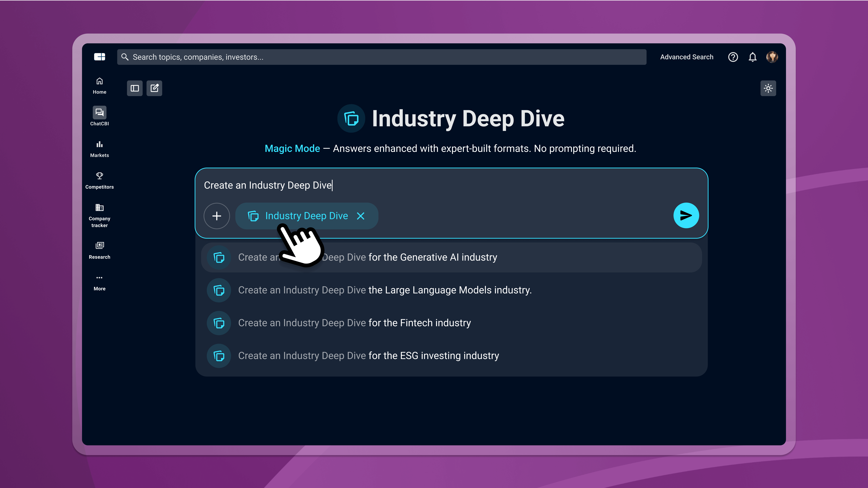
Task: Remove the Industry Deep Dive chip
Action: (361, 216)
